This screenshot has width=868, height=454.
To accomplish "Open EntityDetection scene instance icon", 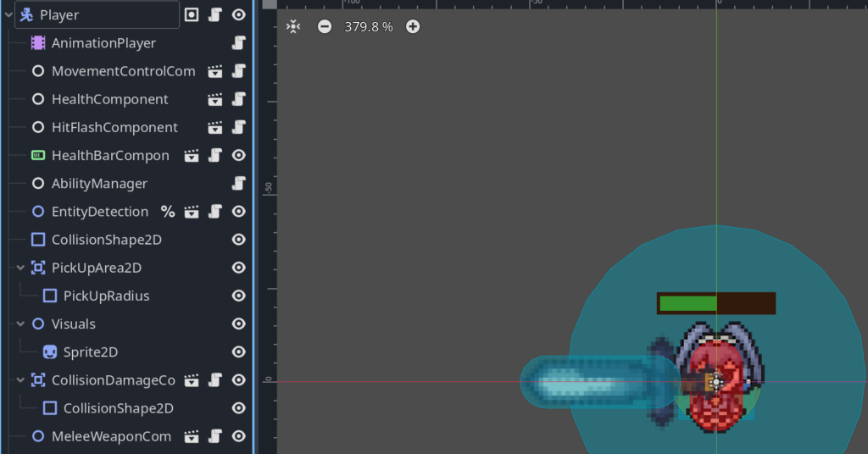I will pyautogui.click(x=192, y=212).
